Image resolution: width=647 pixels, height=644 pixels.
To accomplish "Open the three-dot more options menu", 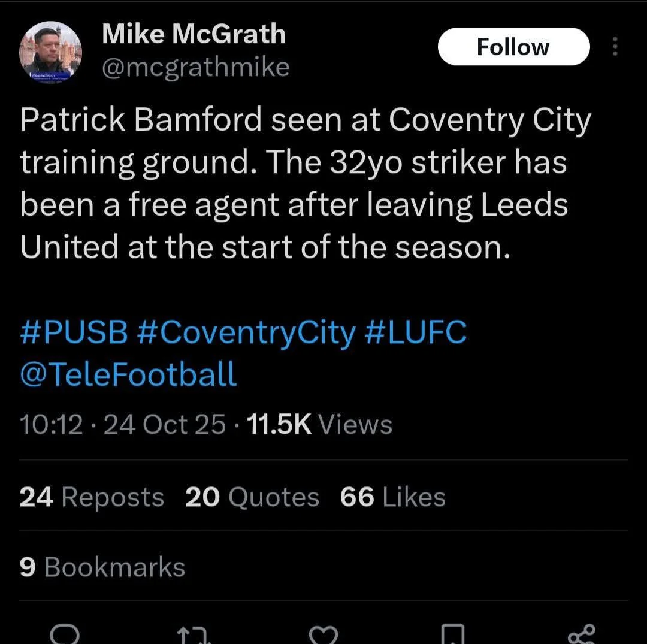I will [615, 47].
